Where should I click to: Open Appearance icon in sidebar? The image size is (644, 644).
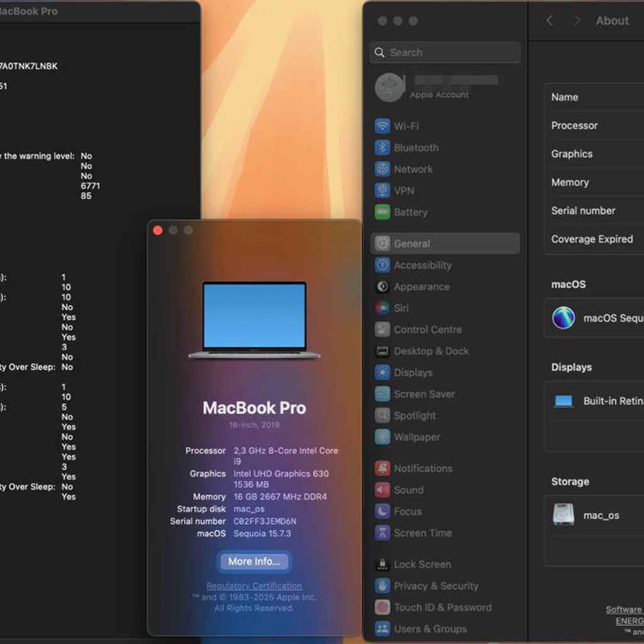(382, 286)
